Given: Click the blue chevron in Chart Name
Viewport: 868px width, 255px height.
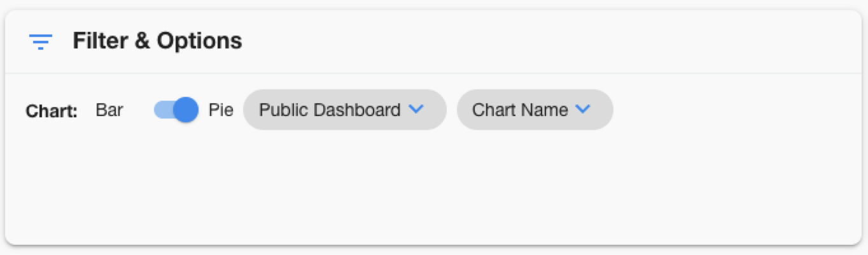Looking at the screenshot, I should click(583, 110).
